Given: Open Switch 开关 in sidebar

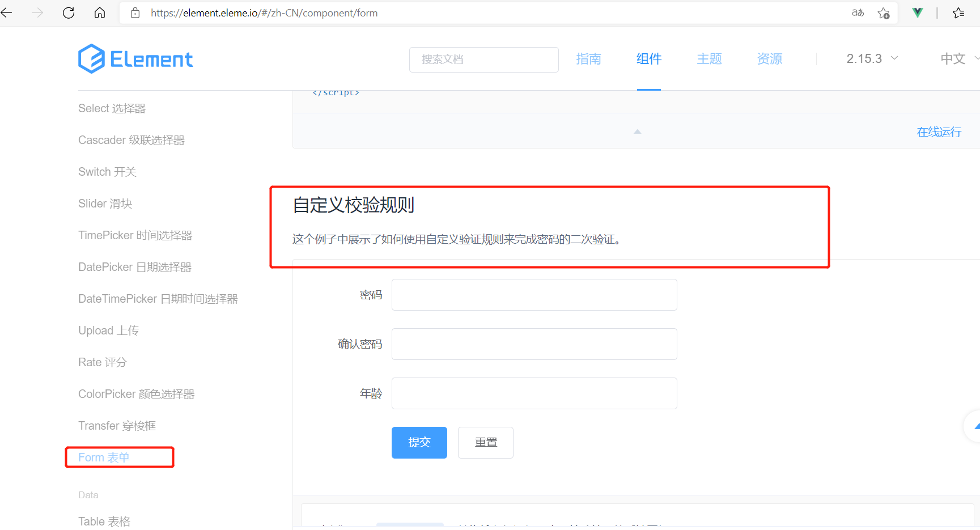Looking at the screenshot, I should tap(107, 172).
